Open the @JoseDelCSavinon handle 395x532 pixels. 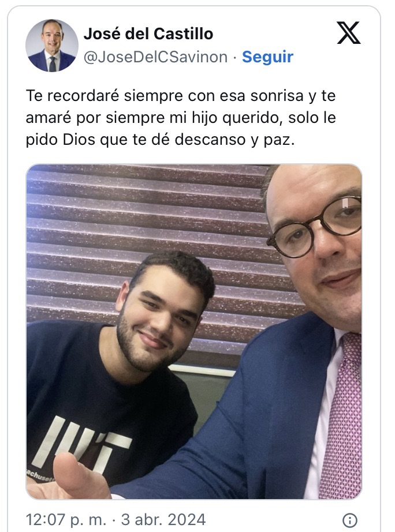pos(155,57)
